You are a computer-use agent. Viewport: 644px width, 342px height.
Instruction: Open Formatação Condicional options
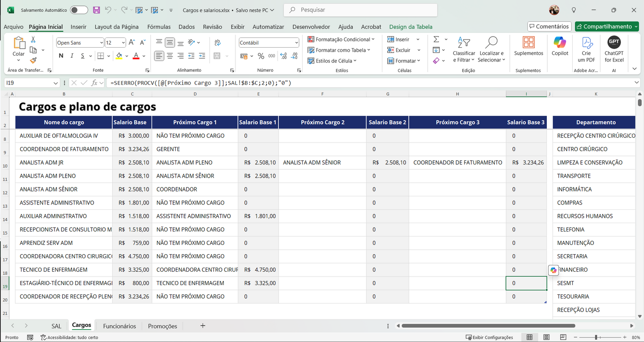340,39
